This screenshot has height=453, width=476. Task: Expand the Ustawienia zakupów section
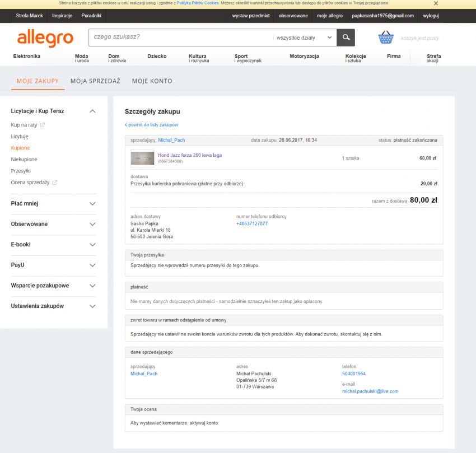[x=92, y=306]
